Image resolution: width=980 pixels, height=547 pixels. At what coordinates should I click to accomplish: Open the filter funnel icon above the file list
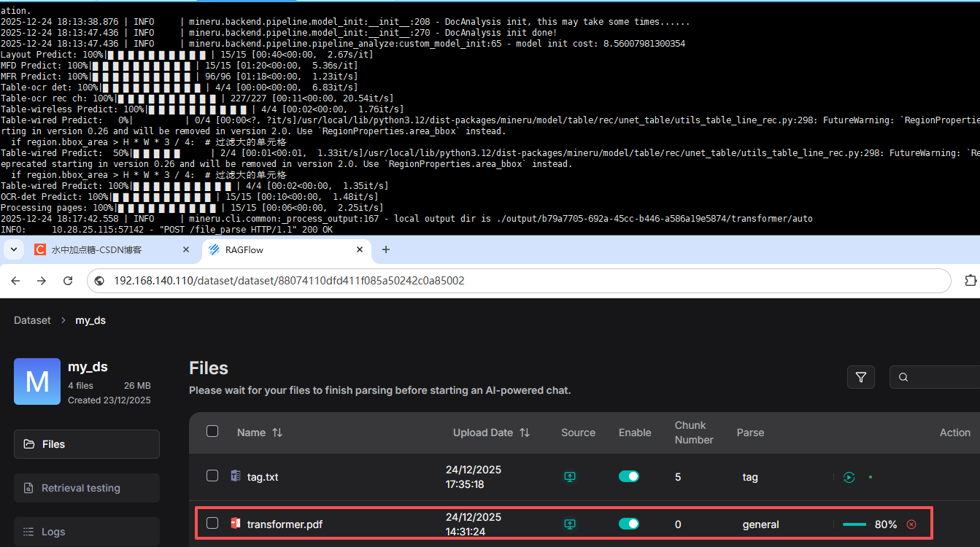(x=861, y=377)
